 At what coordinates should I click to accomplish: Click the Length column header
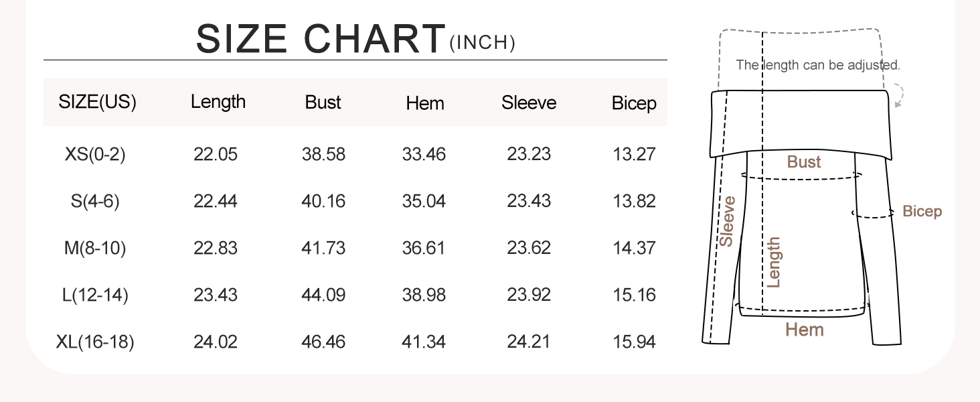(x=218, y=102)
